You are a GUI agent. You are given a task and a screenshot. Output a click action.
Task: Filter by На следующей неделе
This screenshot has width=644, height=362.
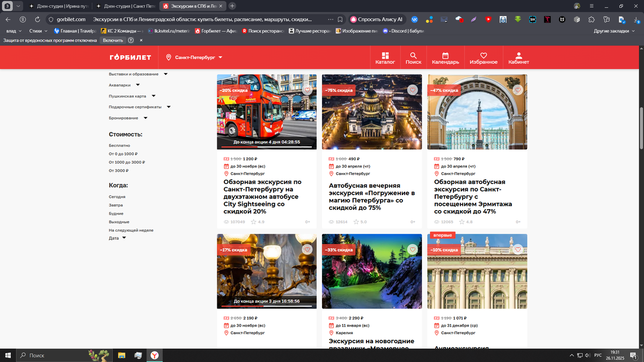click(x=131, y=230)
